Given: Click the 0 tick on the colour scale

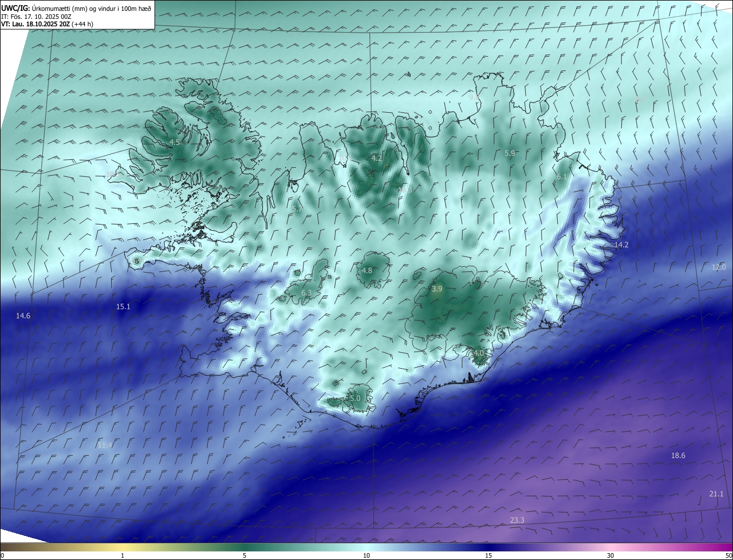Looking at the screenshot, I should (2, 555).
